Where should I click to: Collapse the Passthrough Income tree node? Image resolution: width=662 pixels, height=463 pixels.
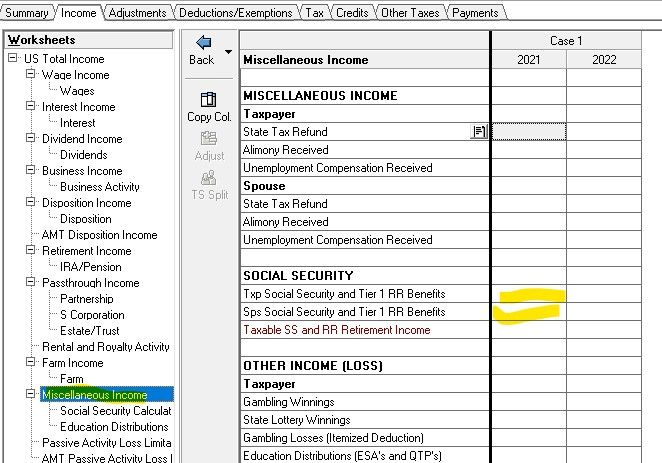(31, 283)
